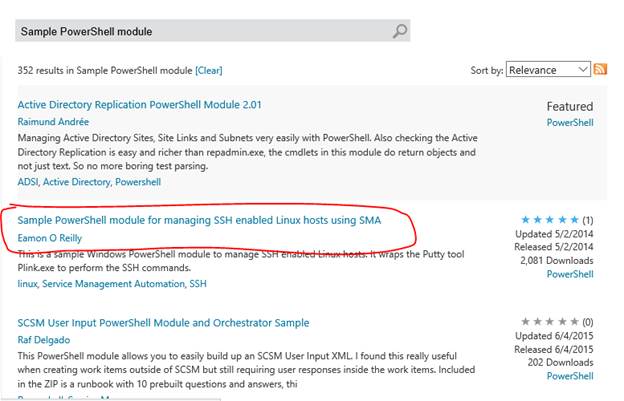
Task: Select the ADSI tag
Action: (x=28, y=182)
